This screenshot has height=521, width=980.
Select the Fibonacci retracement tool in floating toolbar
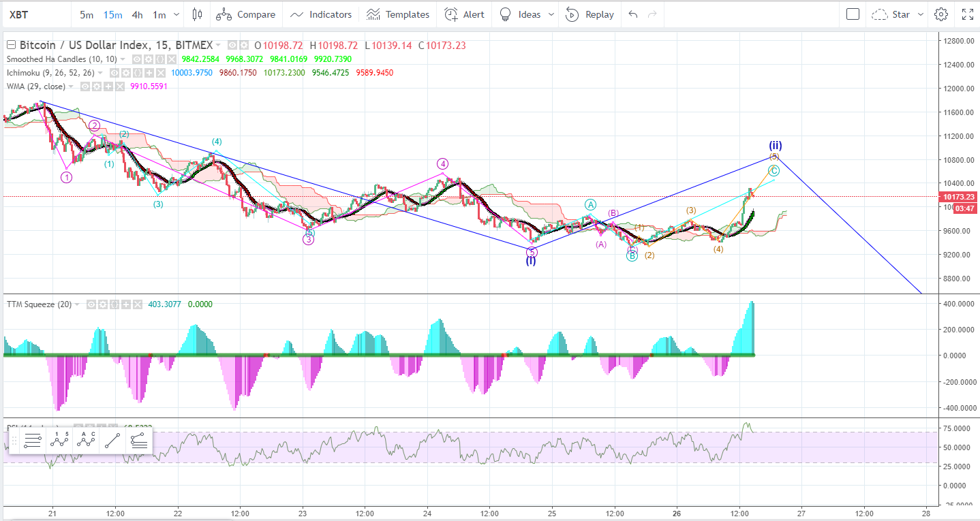coord(138,441)
